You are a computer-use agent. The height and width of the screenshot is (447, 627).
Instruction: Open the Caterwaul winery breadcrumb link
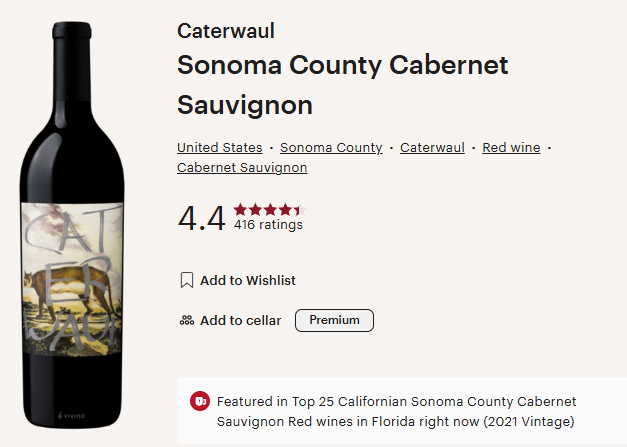432,148
